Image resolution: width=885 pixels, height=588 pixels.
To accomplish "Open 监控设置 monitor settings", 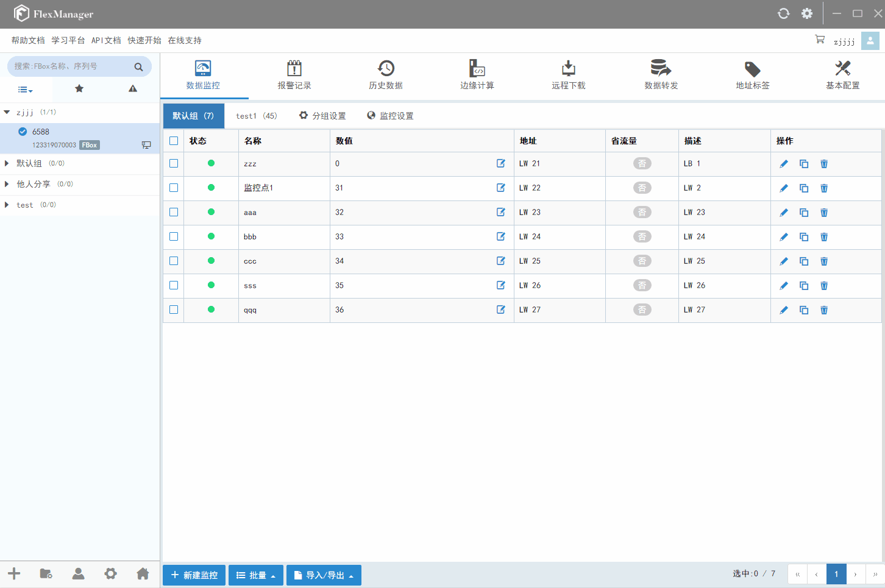I will point(390,116).
